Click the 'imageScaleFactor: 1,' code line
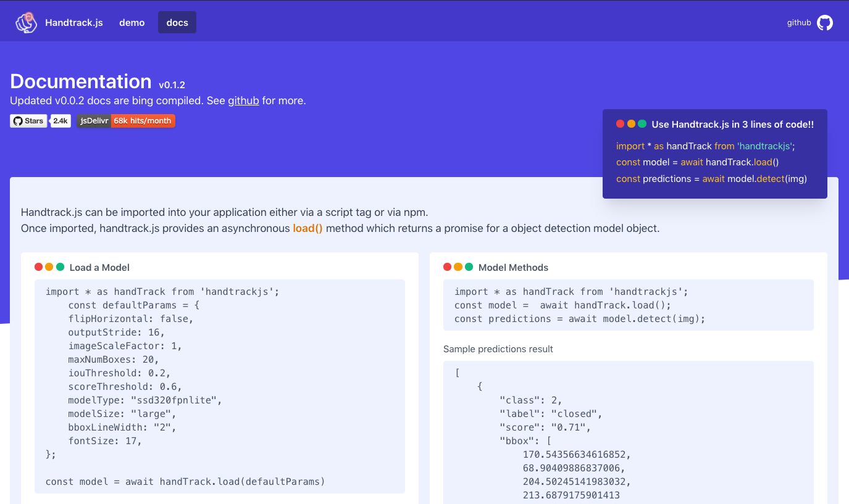This screenshot has height=504, width=849. [125, 346]
